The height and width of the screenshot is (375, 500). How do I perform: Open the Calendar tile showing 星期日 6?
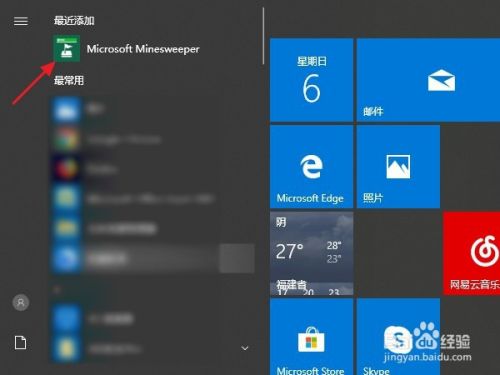pos(311,80)
